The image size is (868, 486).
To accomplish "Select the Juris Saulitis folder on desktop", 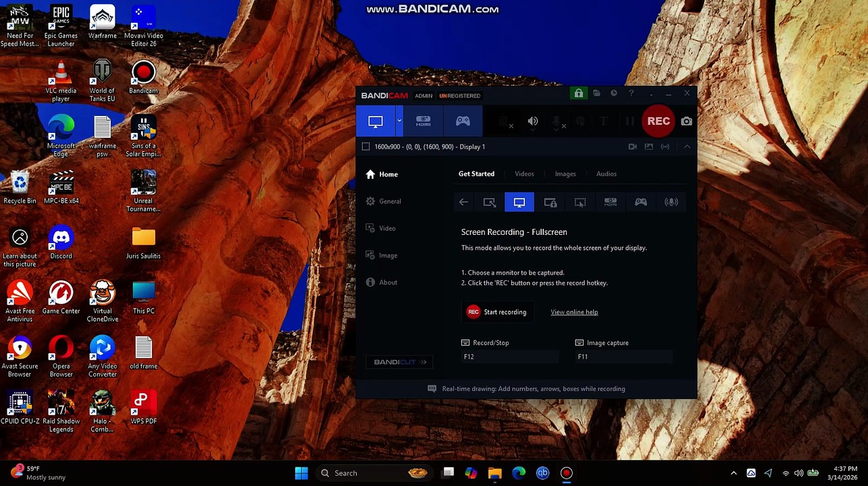I will pyautogui.click(x=143, y=243).
